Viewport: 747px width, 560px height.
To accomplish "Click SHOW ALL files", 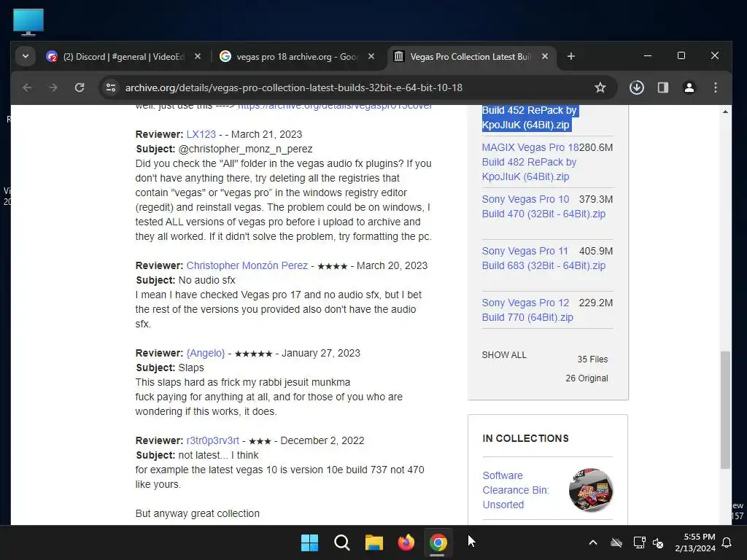I will tap(504, 355).
